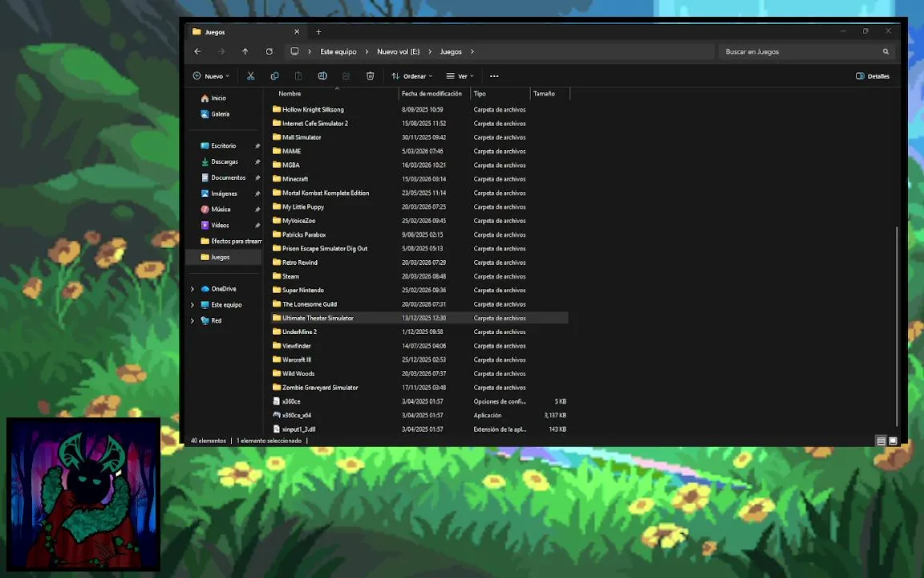Screen dimensions: 924x578
Task: Select the Warcraft III folder
Action: (297, 360)
